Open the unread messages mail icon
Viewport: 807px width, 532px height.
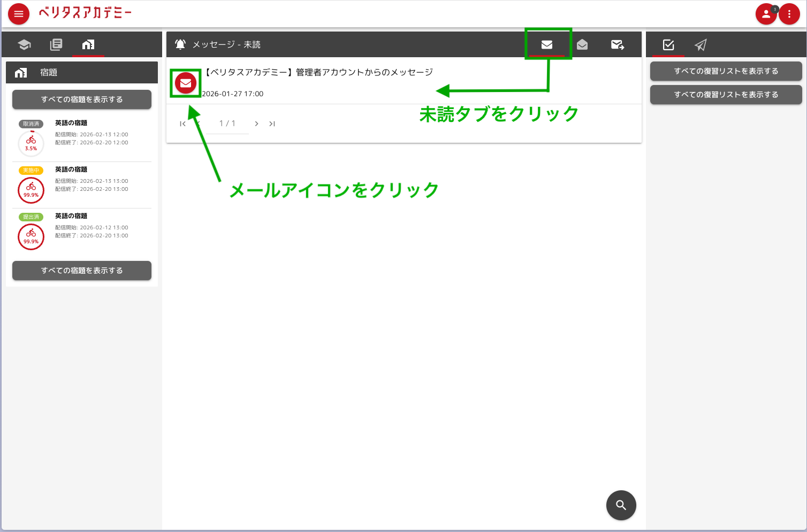tap(547, 44)
